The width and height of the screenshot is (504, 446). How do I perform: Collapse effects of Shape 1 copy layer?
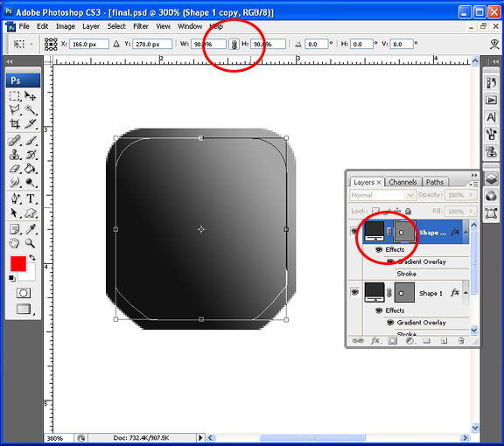click(465, 232)
